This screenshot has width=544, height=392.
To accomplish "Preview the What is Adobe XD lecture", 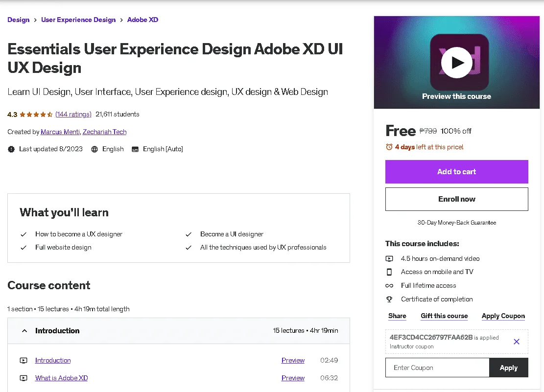I will tap(293, 378).
